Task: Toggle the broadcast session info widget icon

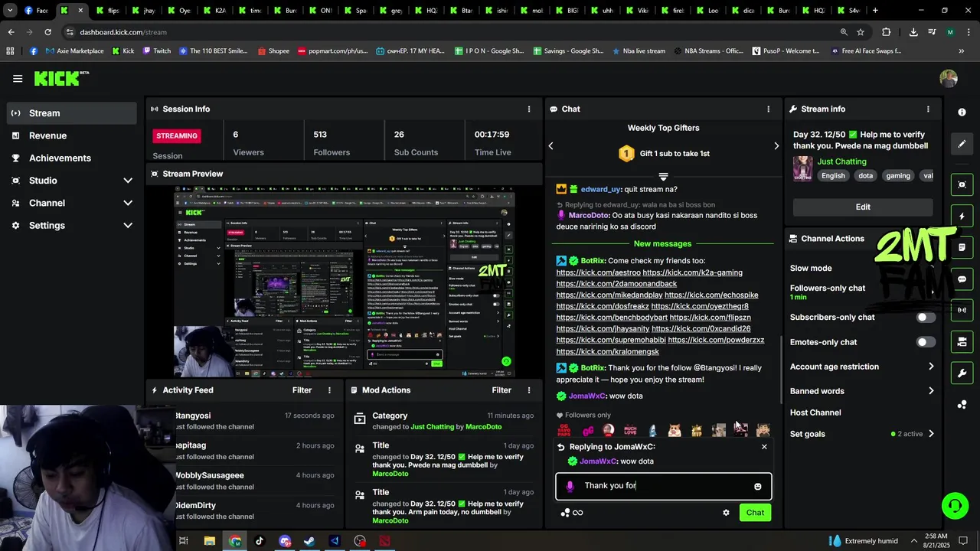Action: tap(962, 310)
